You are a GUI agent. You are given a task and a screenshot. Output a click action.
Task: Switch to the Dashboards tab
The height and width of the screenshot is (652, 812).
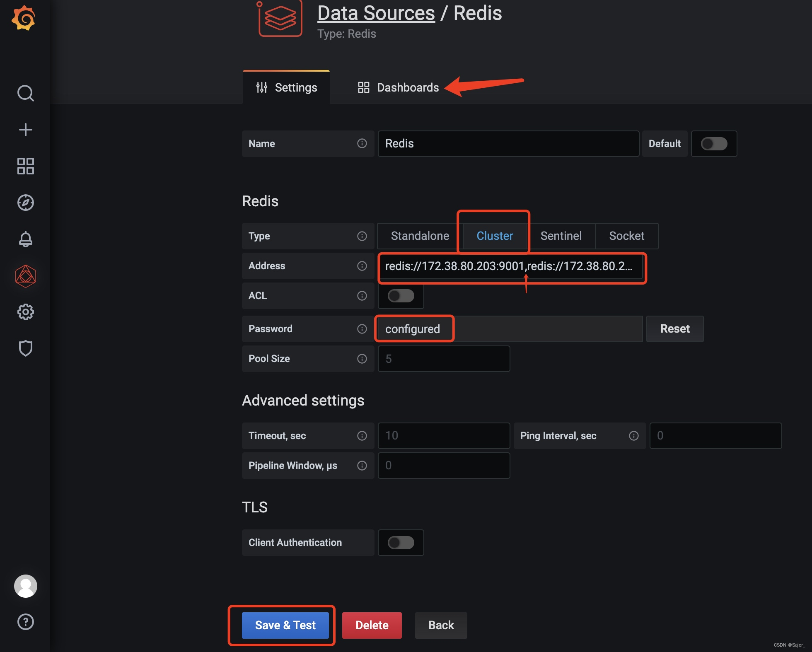click(407, 87)
